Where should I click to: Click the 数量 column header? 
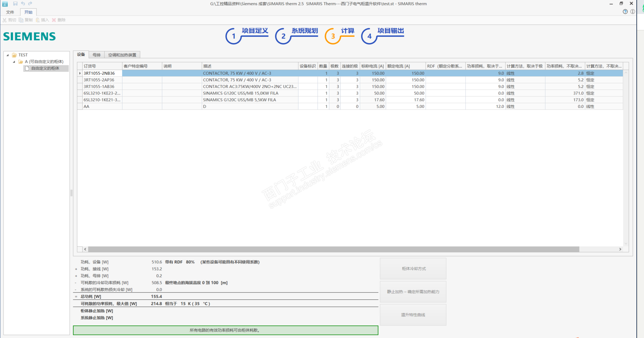pos(323,66)
